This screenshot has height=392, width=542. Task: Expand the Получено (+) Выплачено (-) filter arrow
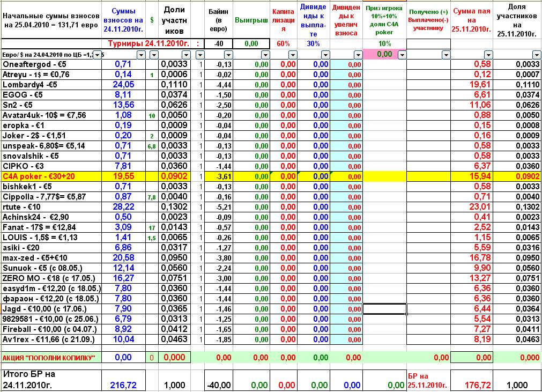[x=446, y=55]
